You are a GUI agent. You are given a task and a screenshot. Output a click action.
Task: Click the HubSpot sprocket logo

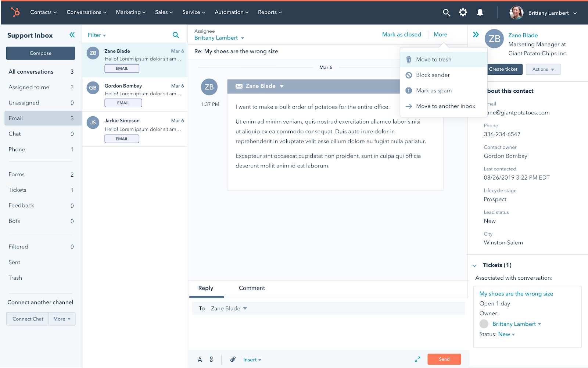(x=15, y=12)
